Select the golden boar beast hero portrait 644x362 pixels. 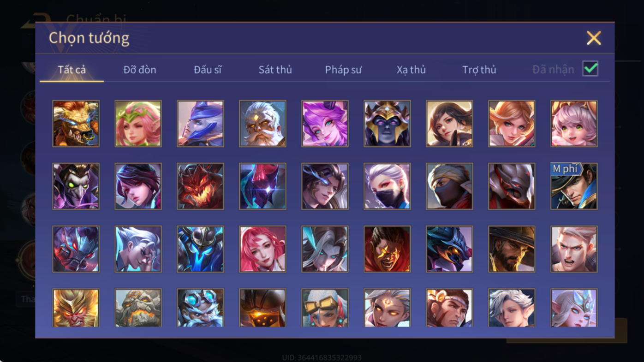coord(76,124)
